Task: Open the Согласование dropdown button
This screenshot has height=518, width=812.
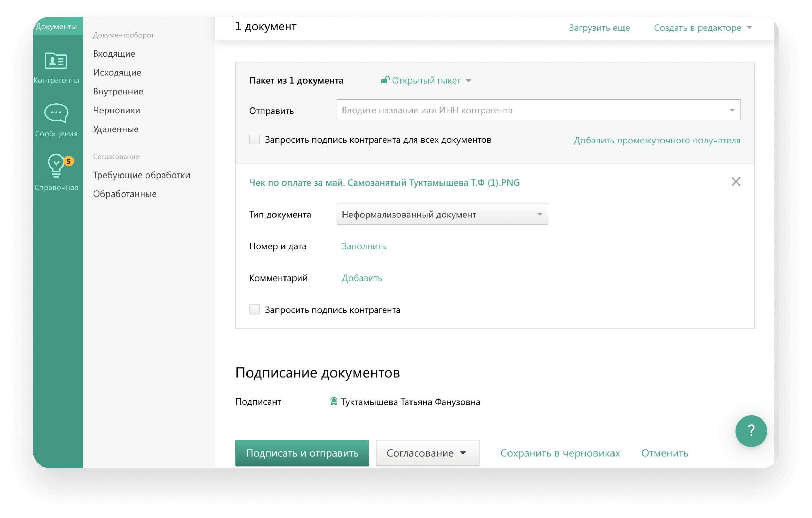Action: click(427, 453)
